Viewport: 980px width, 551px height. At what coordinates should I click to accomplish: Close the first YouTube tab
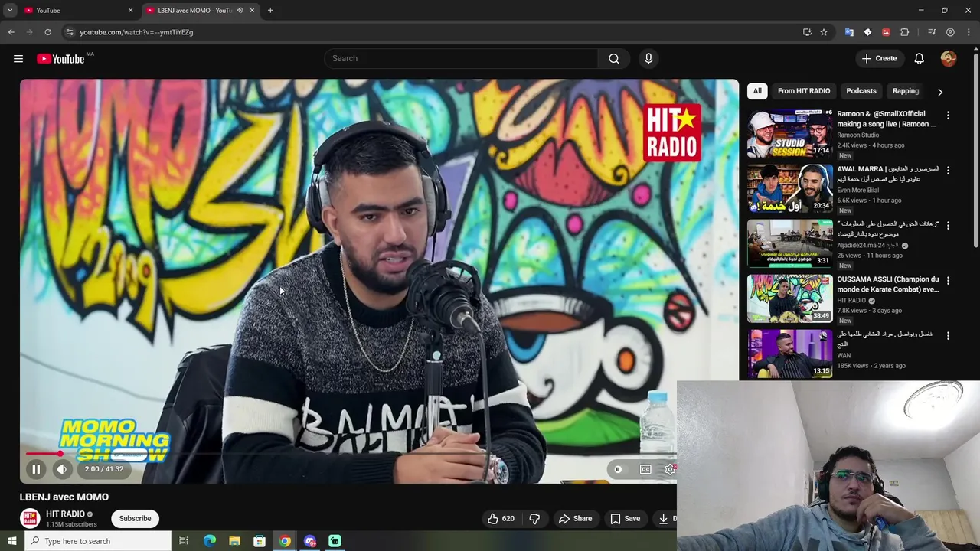(130, 11)
